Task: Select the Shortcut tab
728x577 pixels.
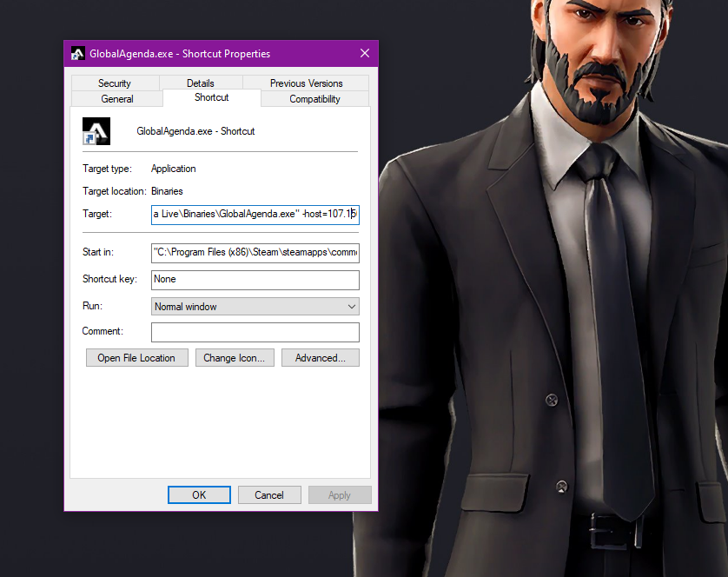Action: pyautogui.click(x=212, y=97)
